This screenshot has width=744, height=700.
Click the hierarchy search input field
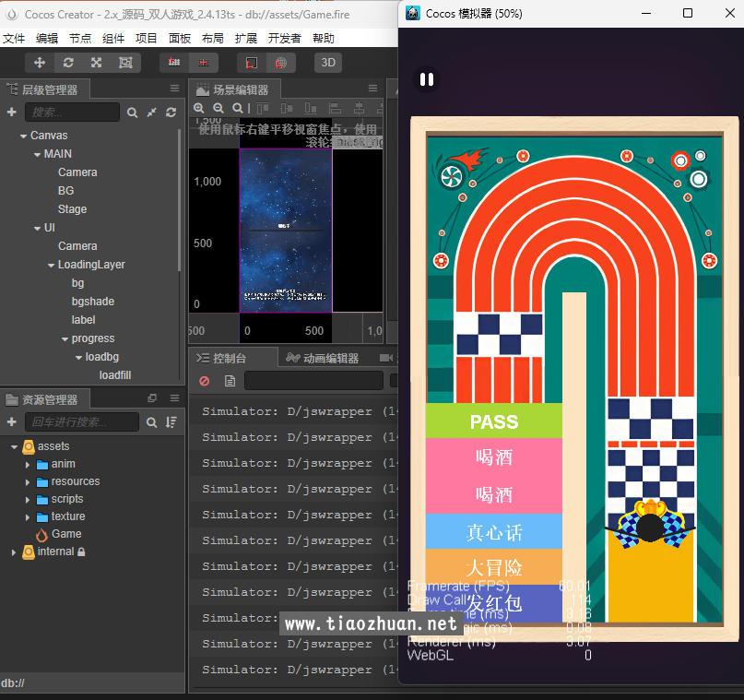pyautogui.click(x=72, y=113)
